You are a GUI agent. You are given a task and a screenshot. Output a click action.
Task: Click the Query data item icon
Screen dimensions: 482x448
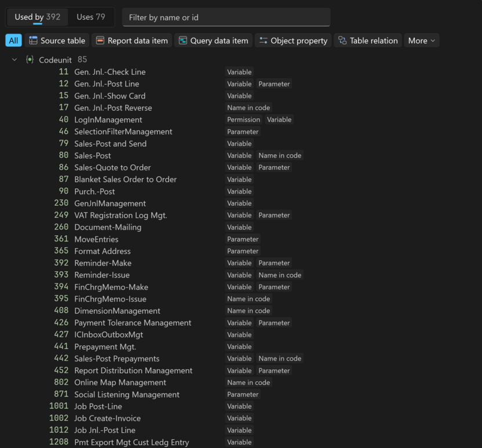183,41
